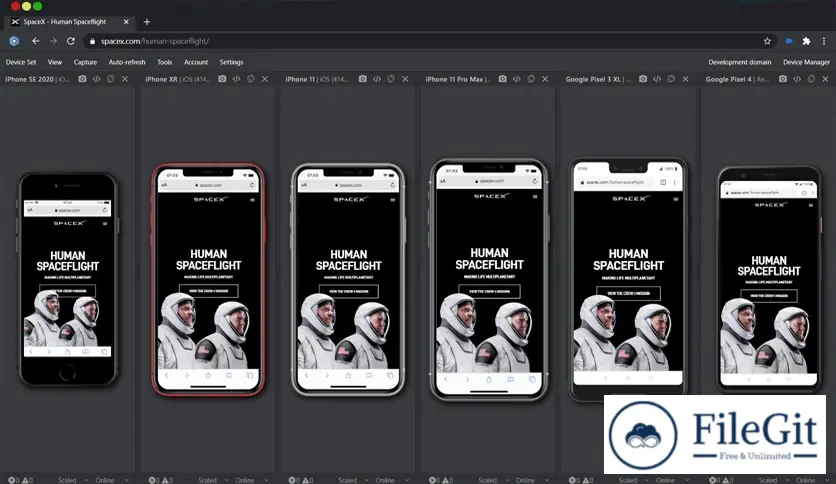Go forward in browser history
The width and height of the screenshot is (836, 484).
click(x=53, y=41)
